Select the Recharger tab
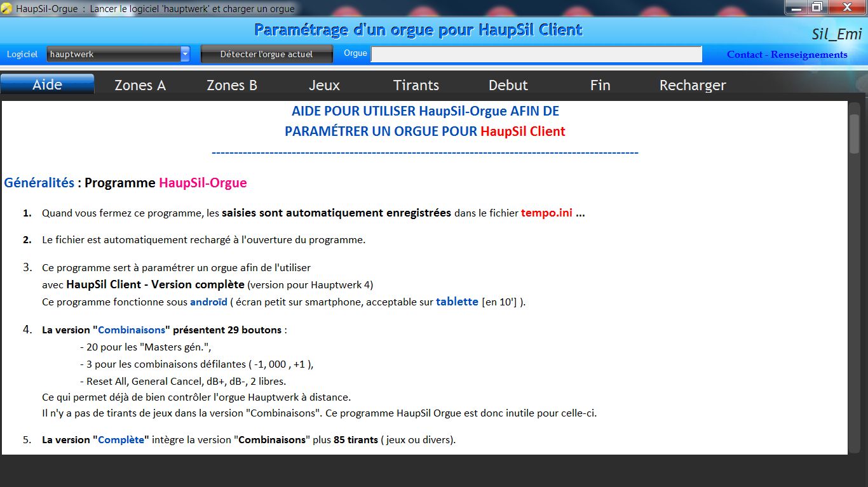868x487 pixels. click(x=693, y=85)
